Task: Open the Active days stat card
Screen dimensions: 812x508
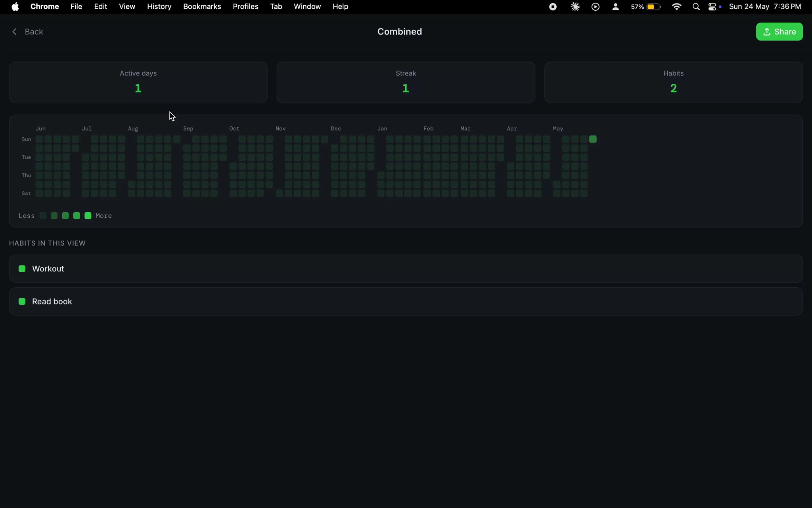Action: click(138, 83)
